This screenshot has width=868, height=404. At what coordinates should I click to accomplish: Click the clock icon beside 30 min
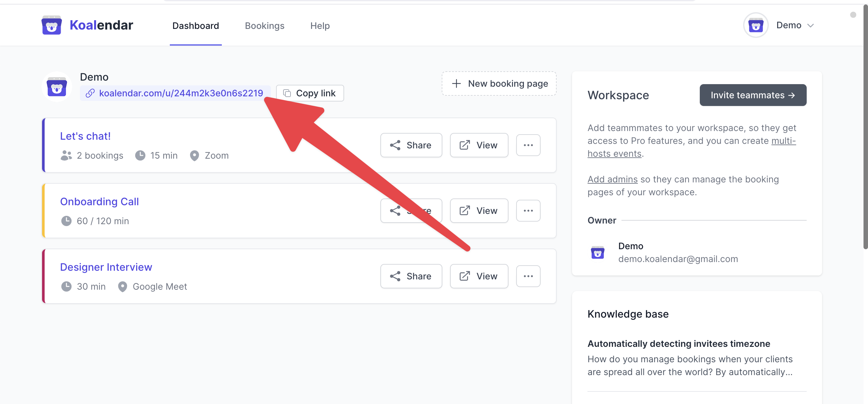tap(66, 286)
